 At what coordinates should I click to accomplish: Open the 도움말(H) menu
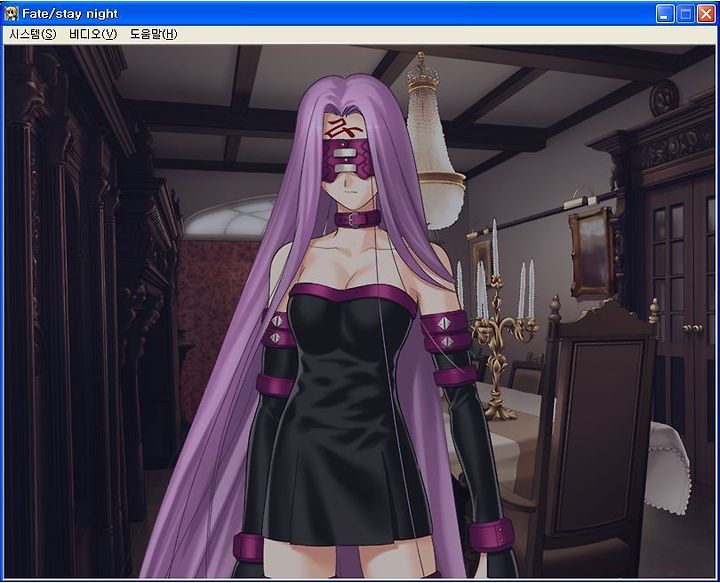pyautogui.click(x=153, y=34)
